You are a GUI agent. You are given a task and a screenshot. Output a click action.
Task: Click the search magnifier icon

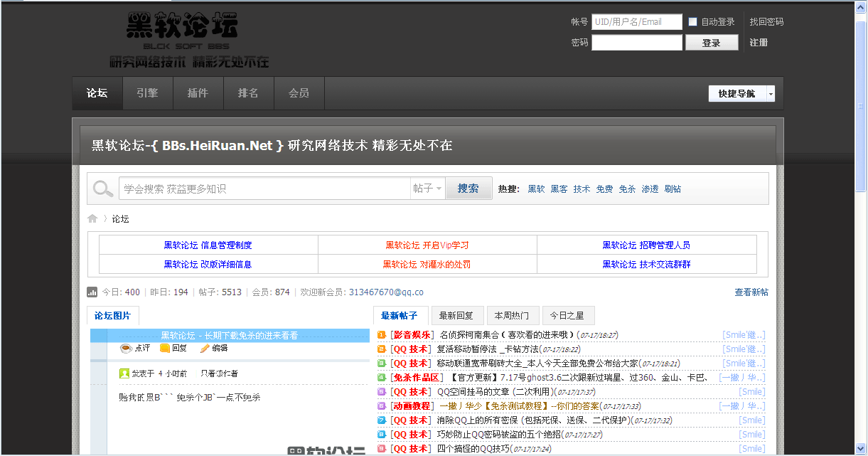(104, 189)
